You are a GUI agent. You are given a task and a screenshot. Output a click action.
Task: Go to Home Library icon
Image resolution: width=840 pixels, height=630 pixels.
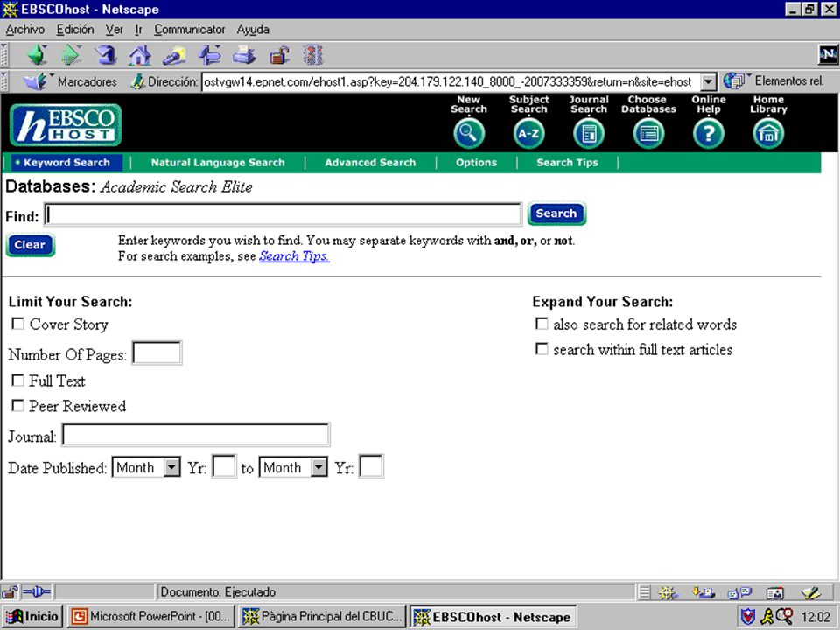768,133
